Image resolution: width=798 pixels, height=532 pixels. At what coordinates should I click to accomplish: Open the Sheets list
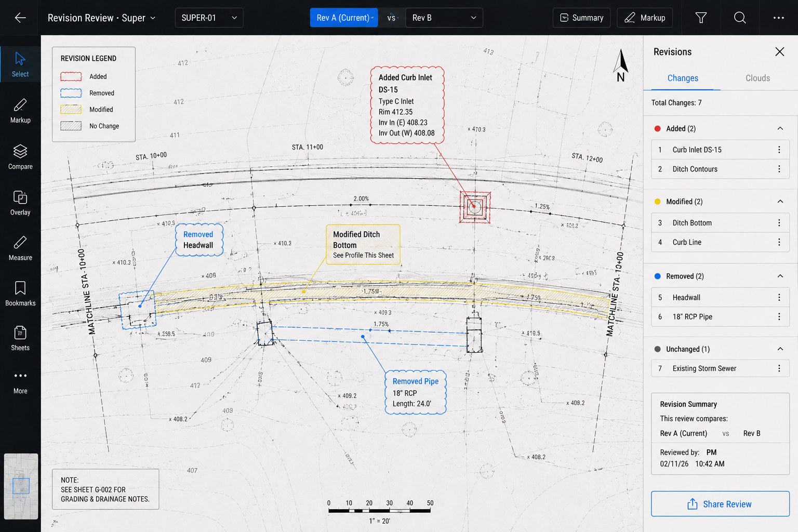[x=20, y=338]
